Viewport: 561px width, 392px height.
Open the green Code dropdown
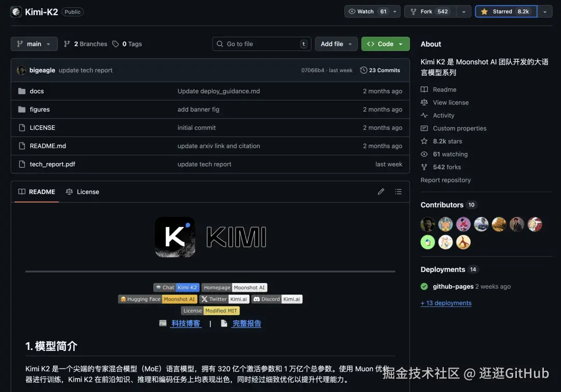coord(385,44)
